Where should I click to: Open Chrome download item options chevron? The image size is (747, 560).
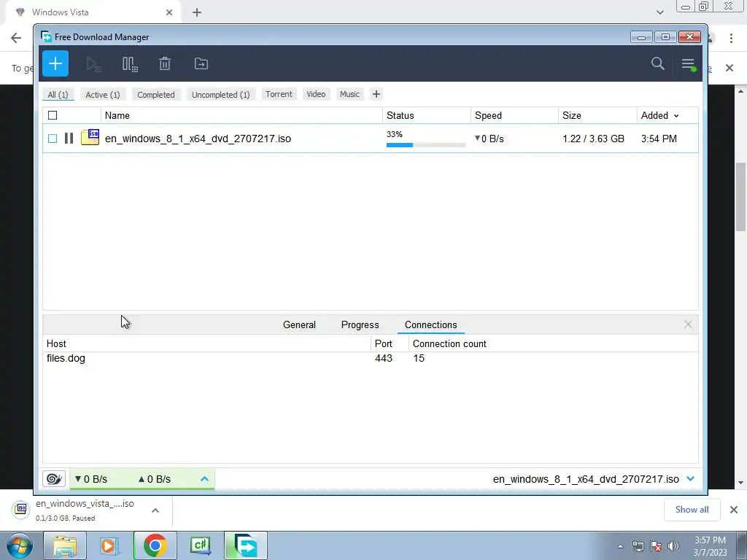click(x=155, y=510)
